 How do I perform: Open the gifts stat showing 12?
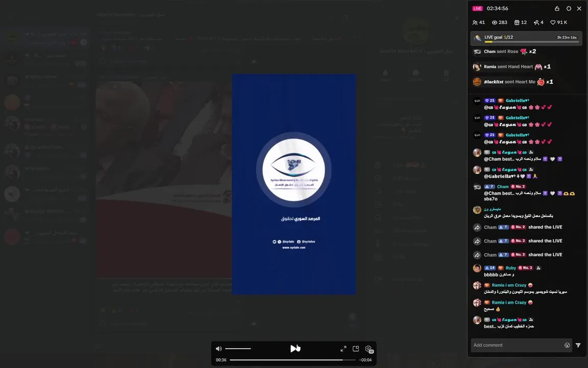click(x=520, y=22)
